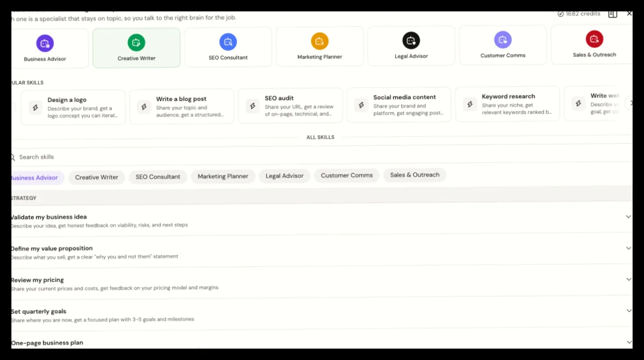Choose the green Creative Writer bot icon
Screen dimensions: 644x360
136,42
